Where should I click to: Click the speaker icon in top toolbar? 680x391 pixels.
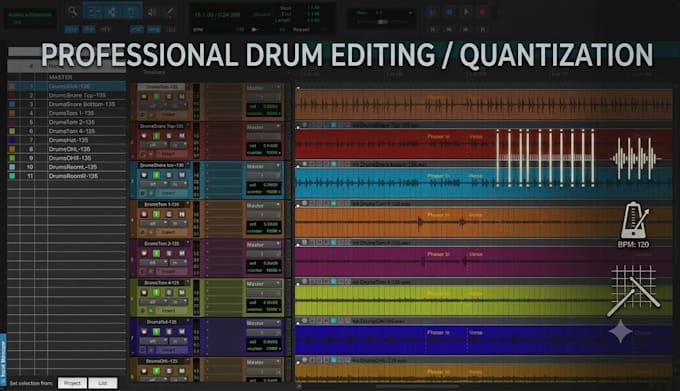151,12
